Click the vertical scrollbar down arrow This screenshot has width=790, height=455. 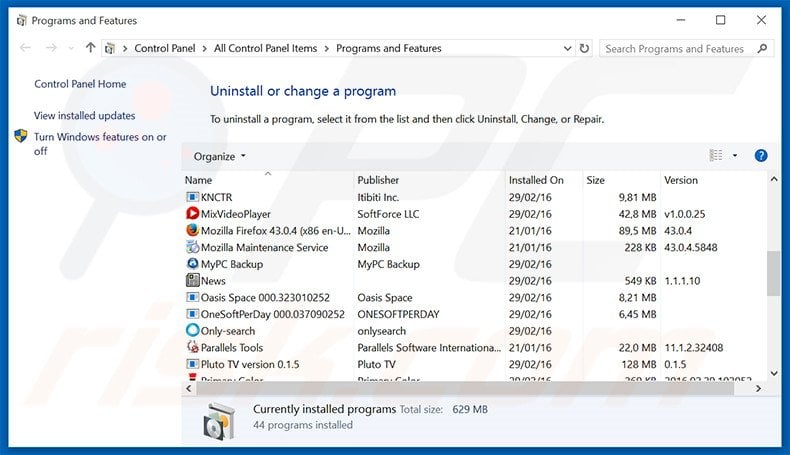point(774,373)
